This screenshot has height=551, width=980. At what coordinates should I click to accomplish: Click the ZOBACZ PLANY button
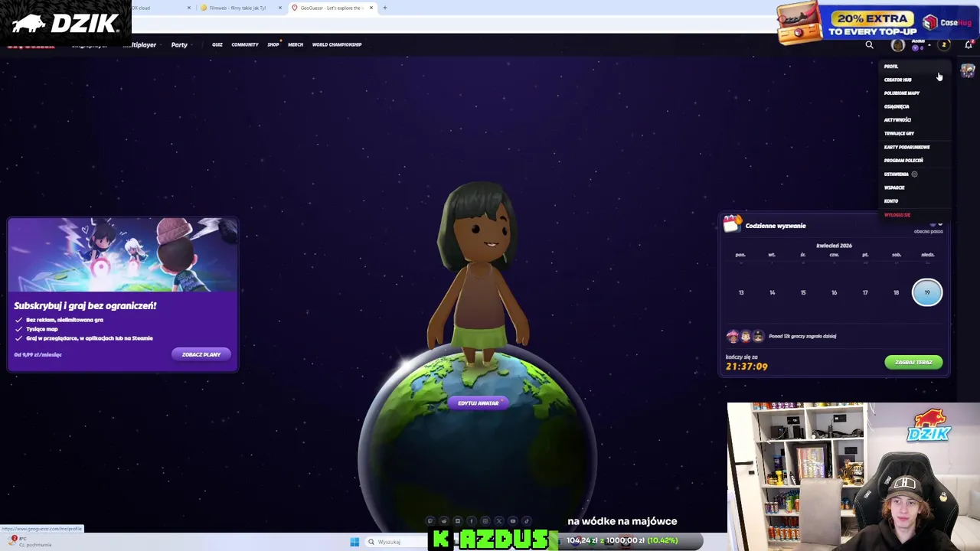[201, 354]
